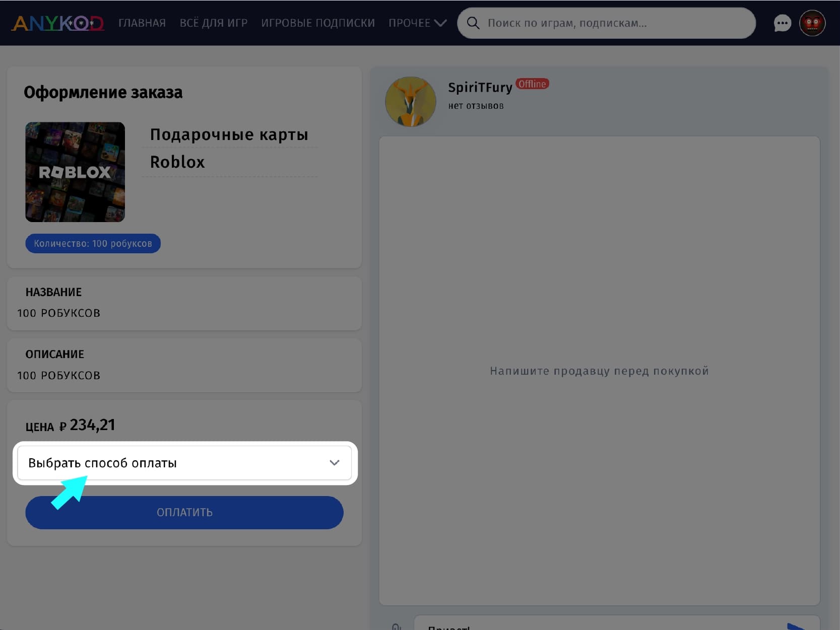Click the payment method chevron arrow

click(x=335, y=463)
